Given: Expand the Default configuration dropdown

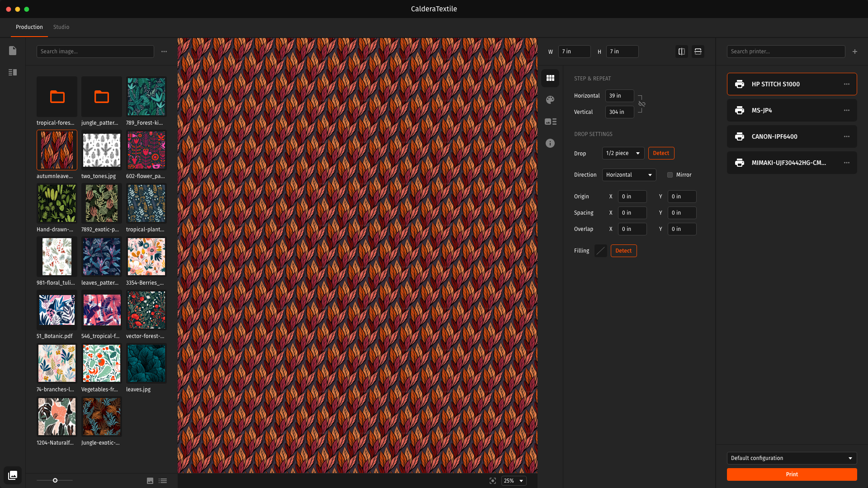Looking at the screenshot, I should coord(792,458).
